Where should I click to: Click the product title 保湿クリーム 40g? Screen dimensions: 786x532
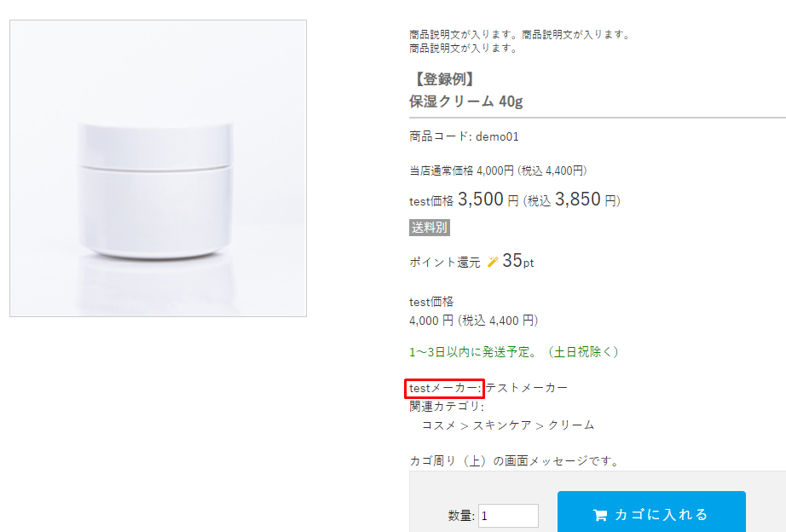click(465, 101)
